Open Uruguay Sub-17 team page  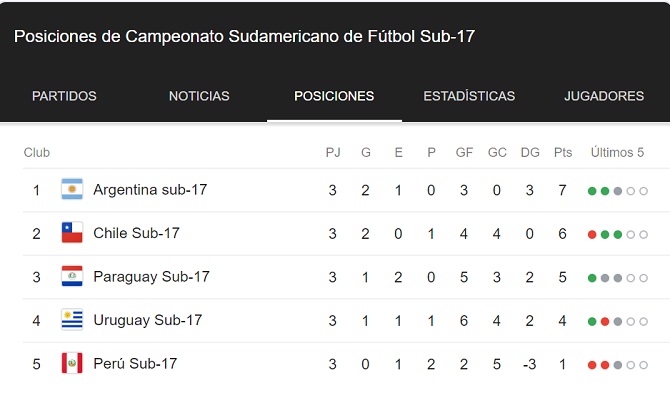[x=147, y=320]
